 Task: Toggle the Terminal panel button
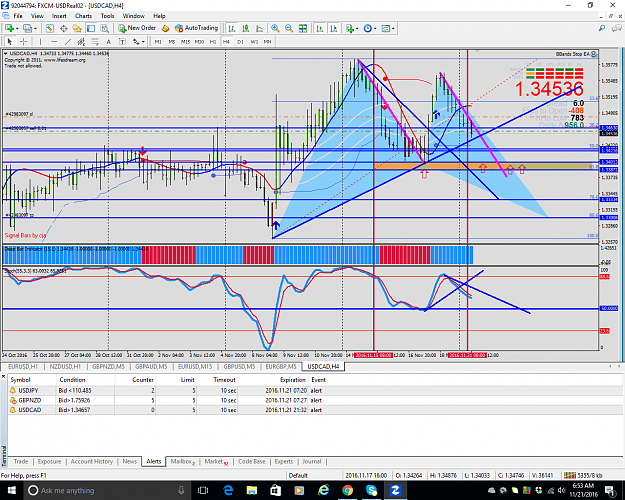tap(91, 28)
